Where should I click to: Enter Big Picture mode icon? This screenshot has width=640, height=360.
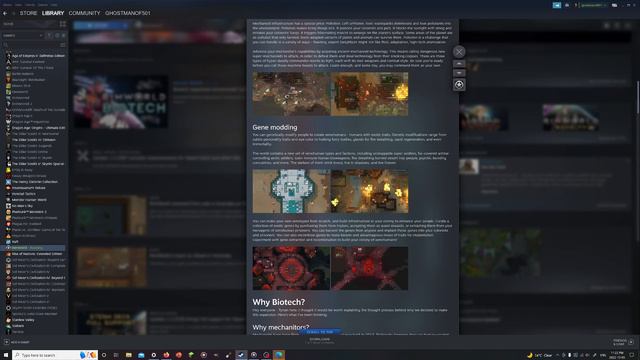[614, 5]
